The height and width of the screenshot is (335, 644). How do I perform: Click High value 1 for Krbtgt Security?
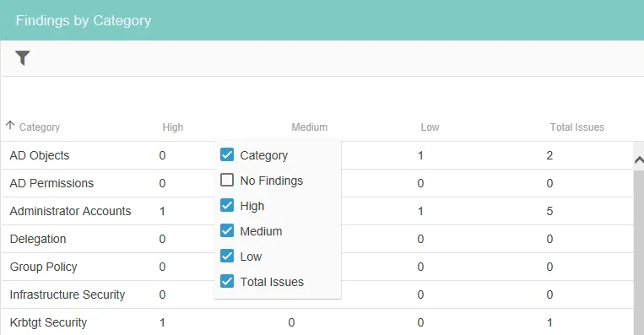point(162,322)
